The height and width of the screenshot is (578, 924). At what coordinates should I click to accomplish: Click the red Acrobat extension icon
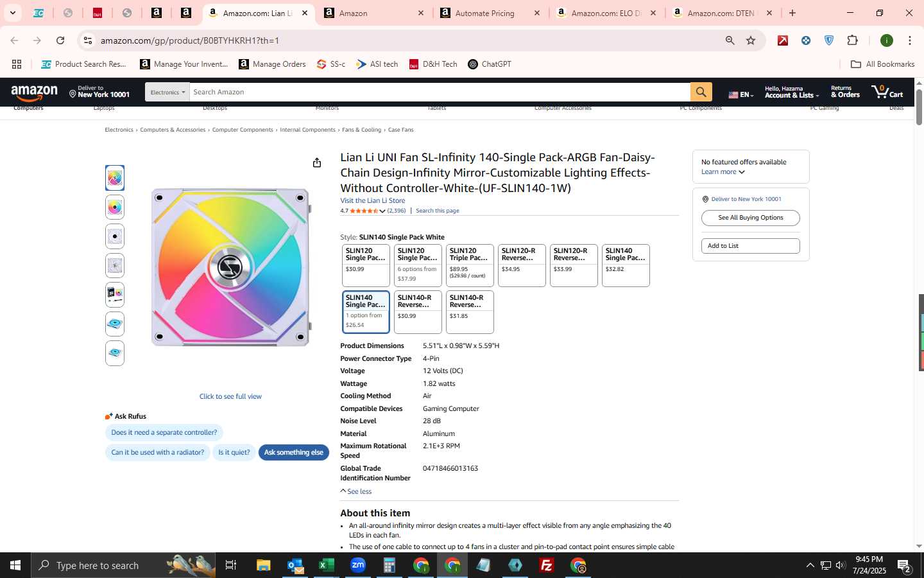[x=783, y=40]
